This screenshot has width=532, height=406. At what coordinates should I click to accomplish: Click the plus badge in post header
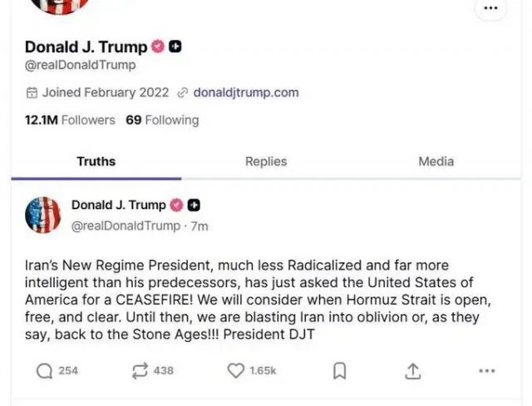[193, 205]
